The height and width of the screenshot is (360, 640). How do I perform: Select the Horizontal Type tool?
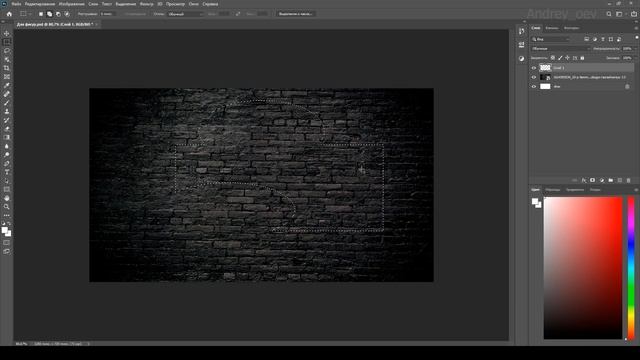[x=7, y=172]
